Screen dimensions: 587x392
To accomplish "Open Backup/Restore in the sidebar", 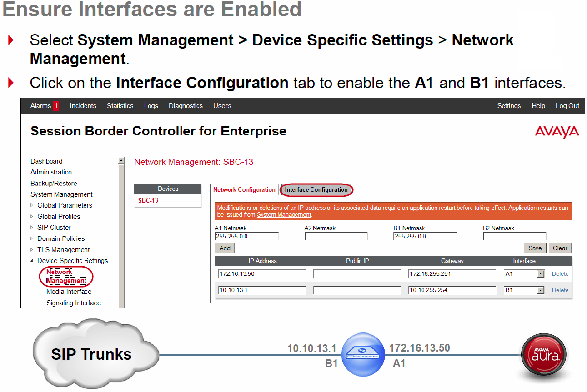I will 54,184.
